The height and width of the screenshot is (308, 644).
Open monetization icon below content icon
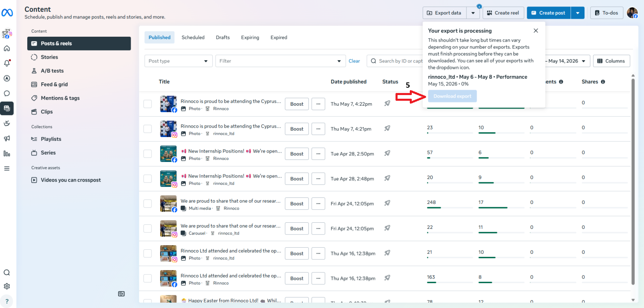(x=7, y=123)
